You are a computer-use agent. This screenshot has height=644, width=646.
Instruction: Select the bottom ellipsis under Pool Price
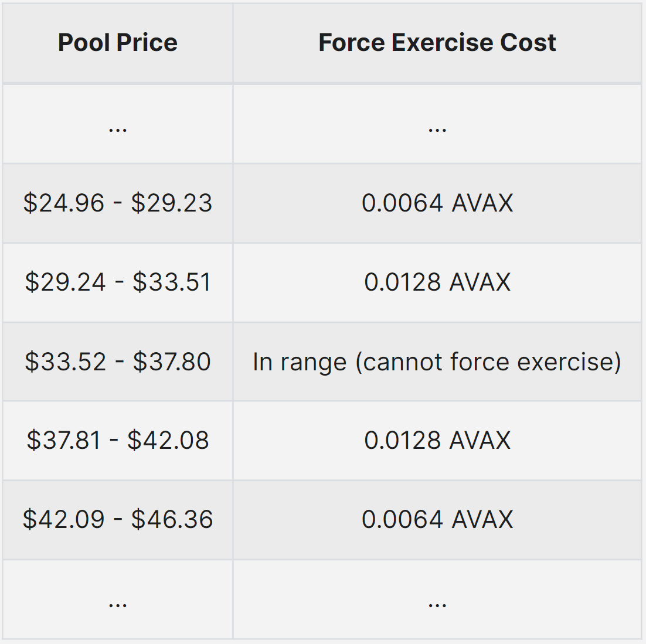tap(117, 603)
